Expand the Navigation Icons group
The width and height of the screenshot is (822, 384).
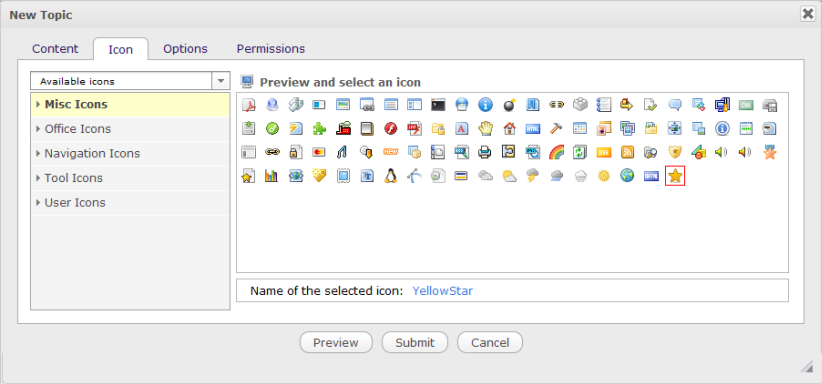pyautogui.click(x=130, y=154)
